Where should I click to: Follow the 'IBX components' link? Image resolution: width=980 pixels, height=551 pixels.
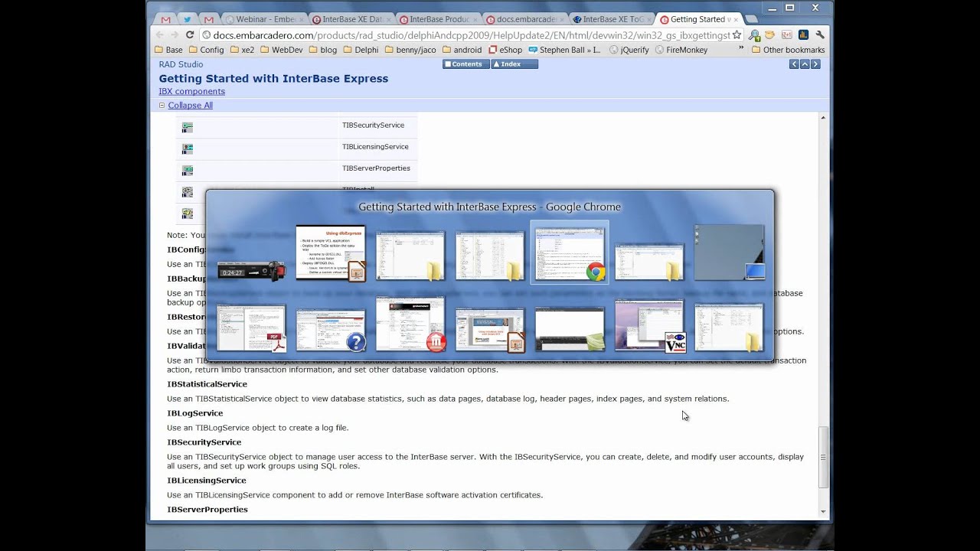click(x=191, y=92)
